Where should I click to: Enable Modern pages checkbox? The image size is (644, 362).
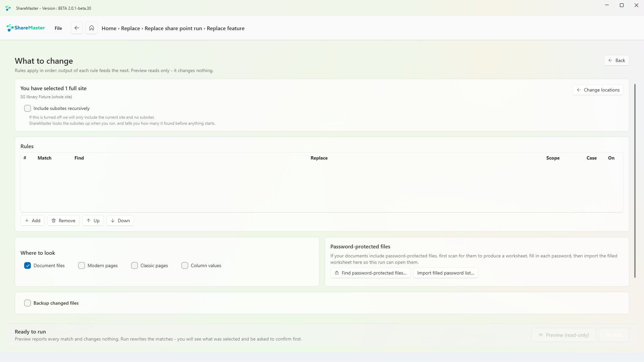82,265
